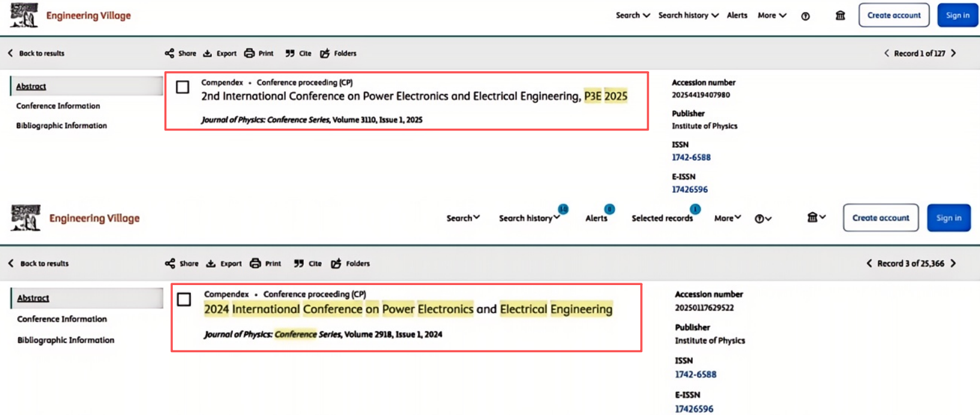The width and height of the screenshot is (980, 415).
Task: Click institution building icon in top header
Action: [x=840, y=16]
